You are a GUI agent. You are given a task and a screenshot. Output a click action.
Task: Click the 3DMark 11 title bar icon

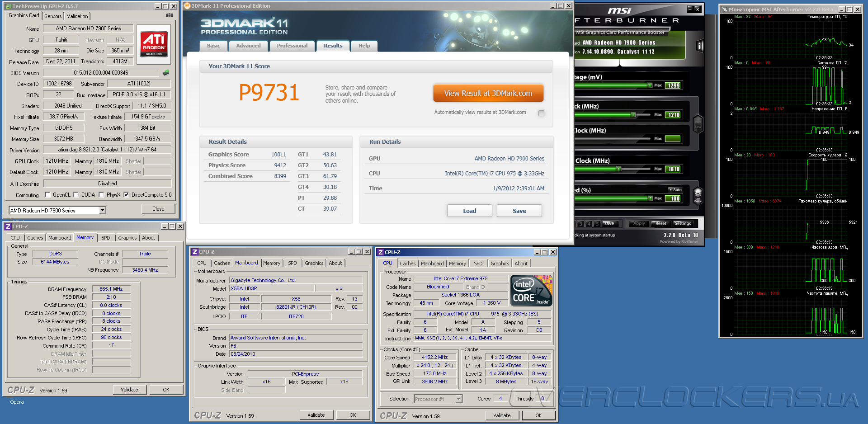point(188,6)
